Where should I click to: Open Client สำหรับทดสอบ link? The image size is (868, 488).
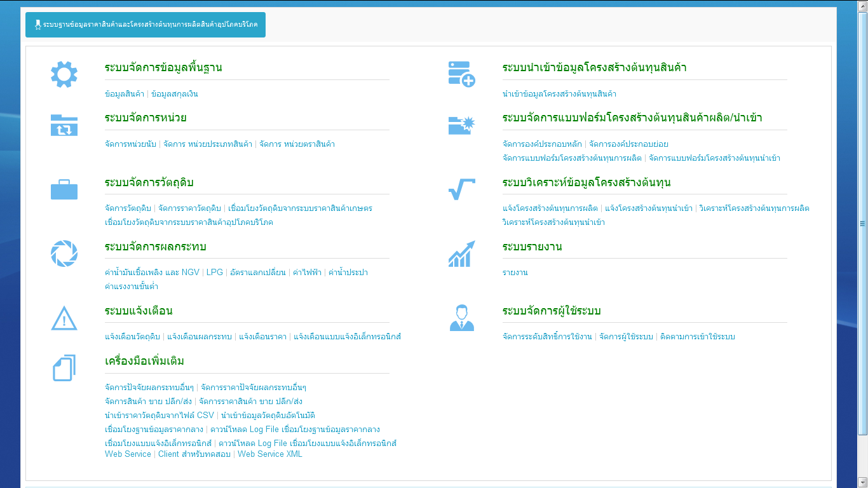tap(194, 454)
